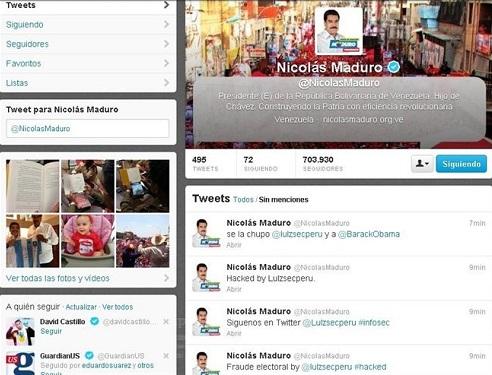Open the photo of men holding jersey

pyautogui.click(x=33, y=241)
